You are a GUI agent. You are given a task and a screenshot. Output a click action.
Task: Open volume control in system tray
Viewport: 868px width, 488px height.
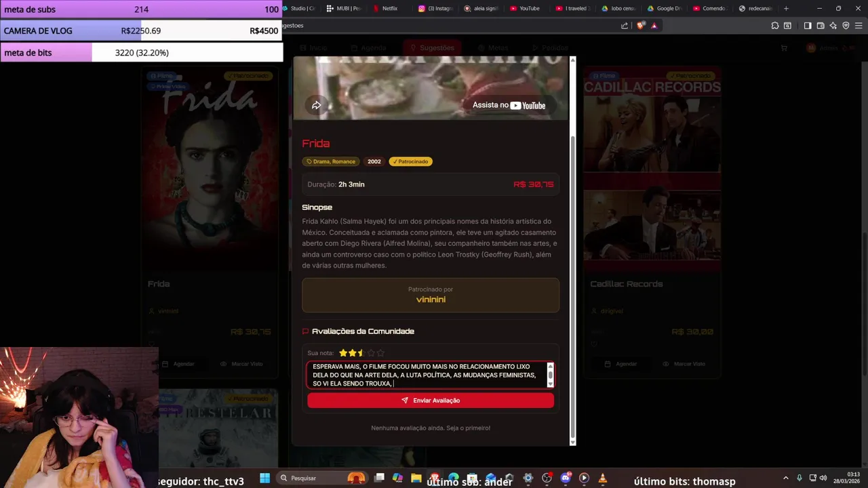coord(823,478)
